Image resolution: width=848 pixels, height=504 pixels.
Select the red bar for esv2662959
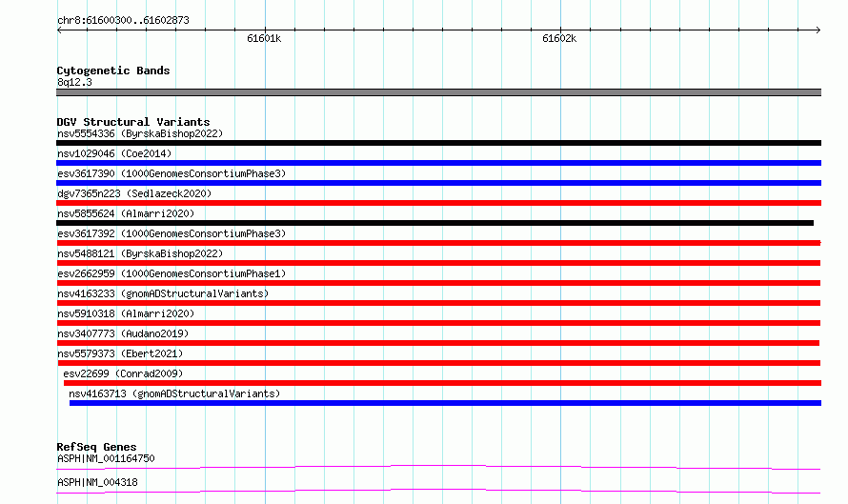438,283
